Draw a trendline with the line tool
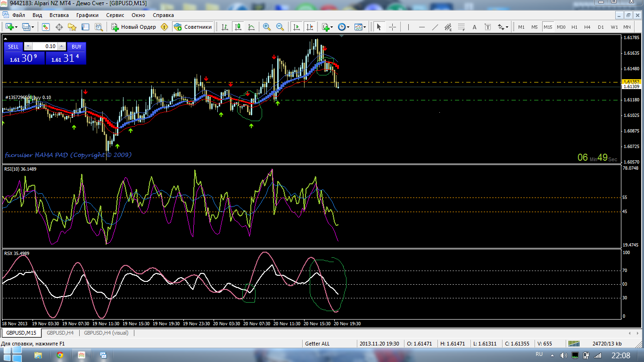Screen dimensions: 644x362 click(x=435, y=27)
